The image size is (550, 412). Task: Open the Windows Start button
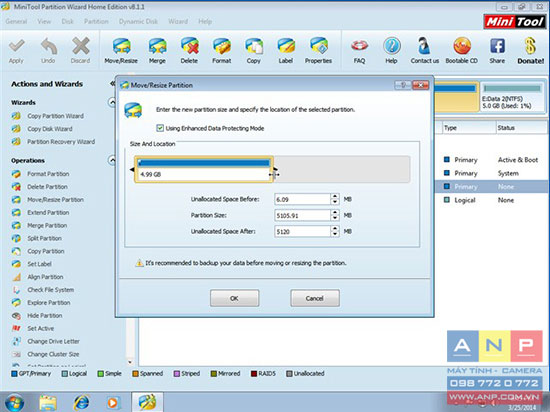coord(14,402)
